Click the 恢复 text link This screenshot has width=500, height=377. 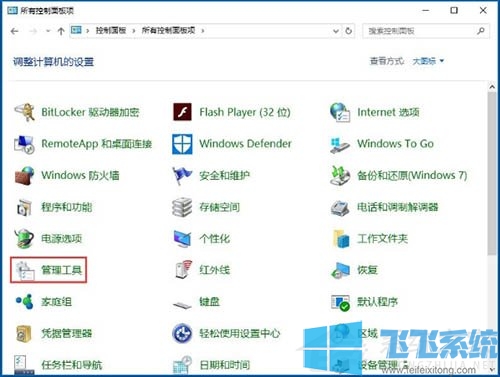[367, 270]
